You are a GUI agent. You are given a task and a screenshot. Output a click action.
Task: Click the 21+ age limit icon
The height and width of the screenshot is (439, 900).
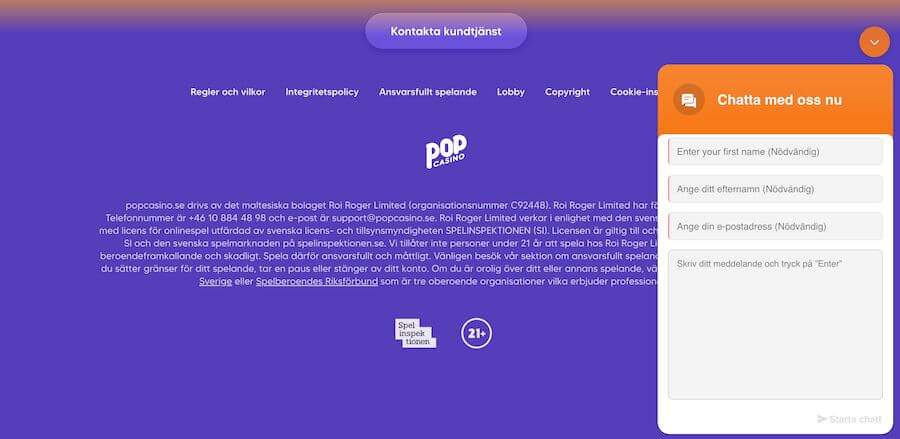pos(476,333)
